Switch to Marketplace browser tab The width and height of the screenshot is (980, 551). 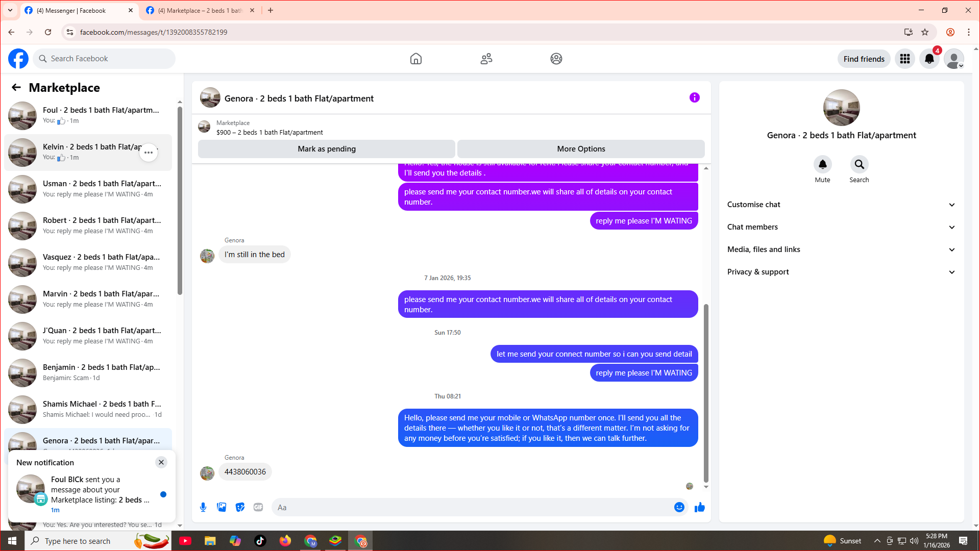200,10
